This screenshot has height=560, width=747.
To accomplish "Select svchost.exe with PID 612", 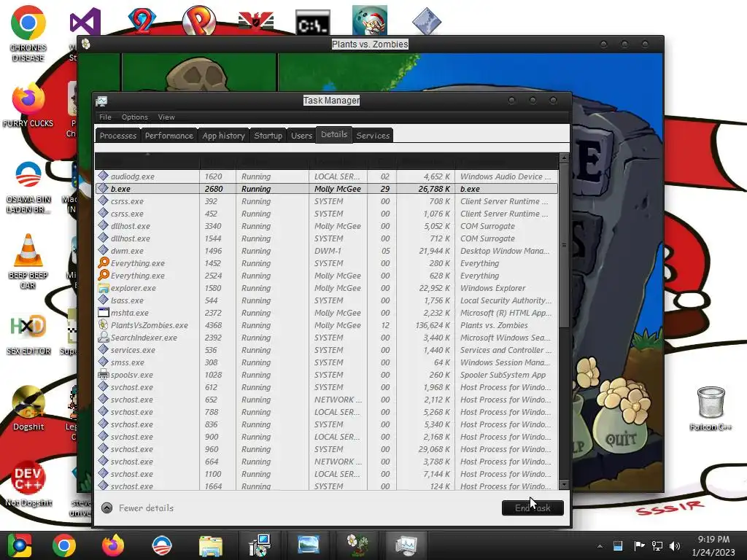I will (326, 387).
